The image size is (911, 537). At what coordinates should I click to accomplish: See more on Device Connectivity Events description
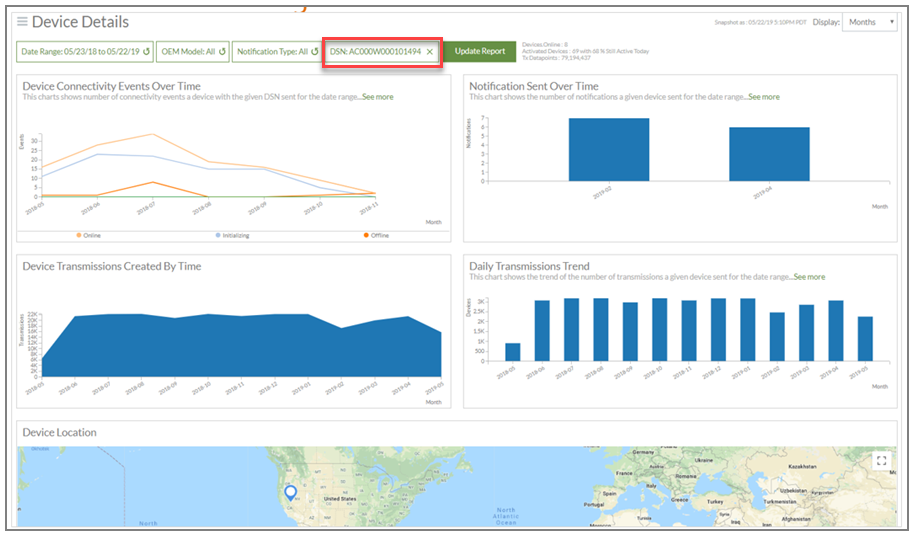pos(378,97)
